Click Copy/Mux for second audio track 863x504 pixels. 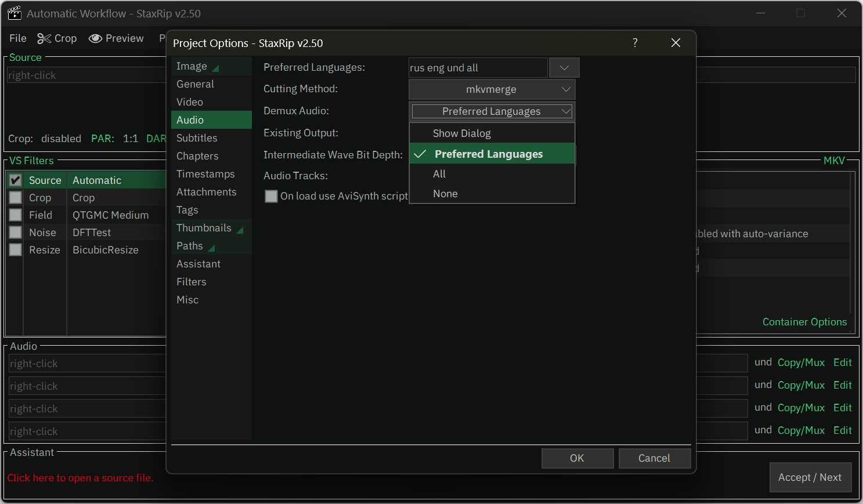click(801, 385)
